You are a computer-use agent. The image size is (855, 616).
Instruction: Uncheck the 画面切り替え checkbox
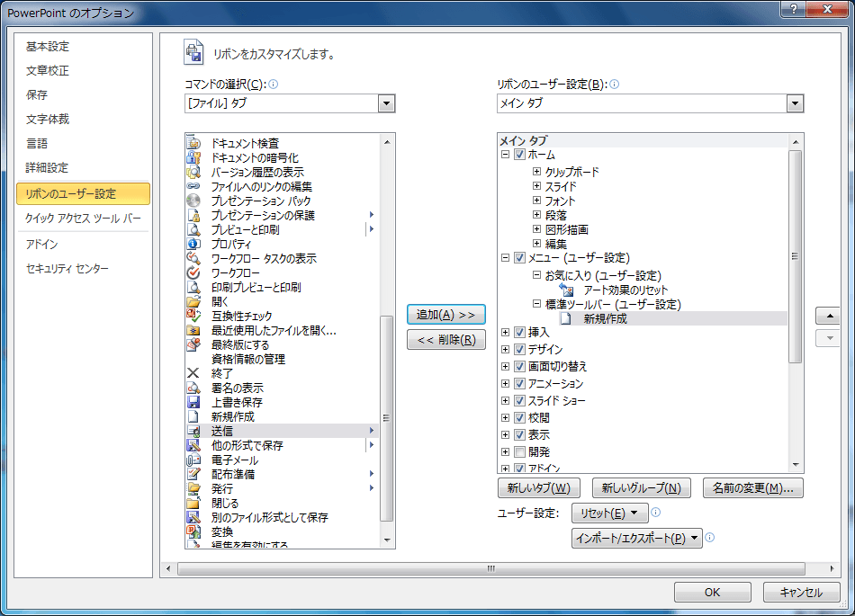coord(519,367)
